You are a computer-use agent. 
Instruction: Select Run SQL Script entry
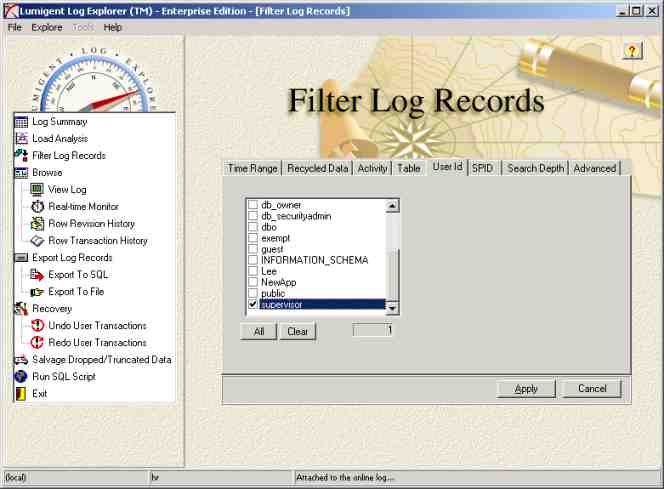click(x=64, y=376)
